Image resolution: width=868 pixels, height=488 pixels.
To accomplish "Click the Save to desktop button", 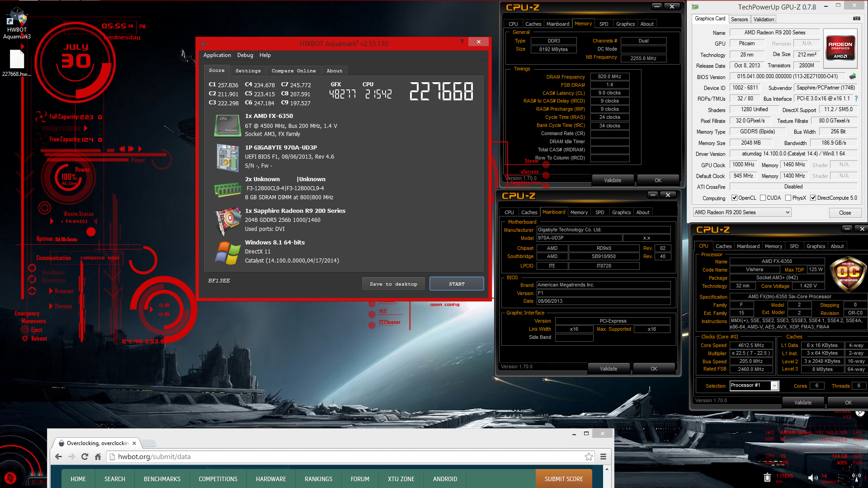I will point(393,284).
